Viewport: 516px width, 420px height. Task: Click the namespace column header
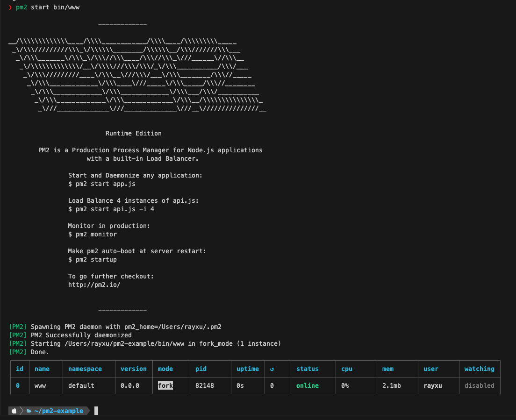pyautogui.click(x=85, y=369)
